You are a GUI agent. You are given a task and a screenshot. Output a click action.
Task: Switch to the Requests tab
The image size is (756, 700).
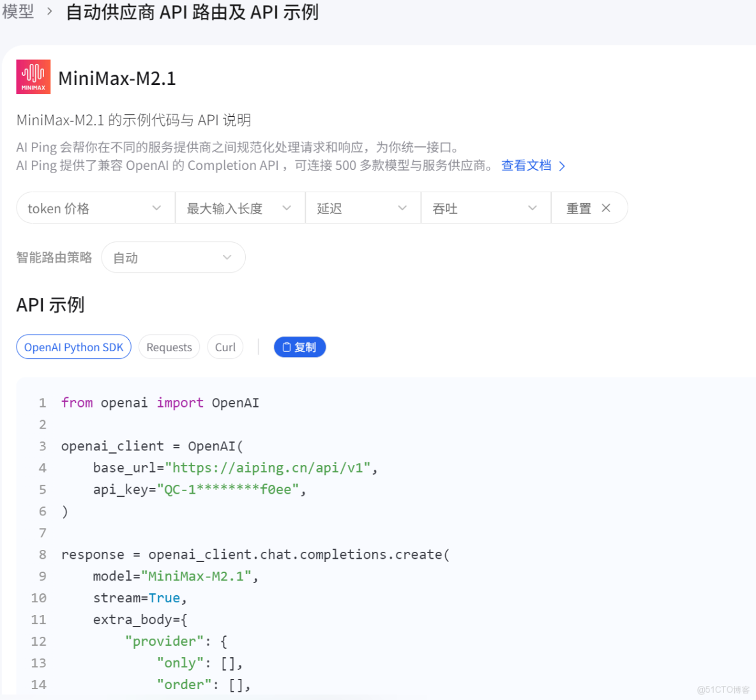click(169, 346)
